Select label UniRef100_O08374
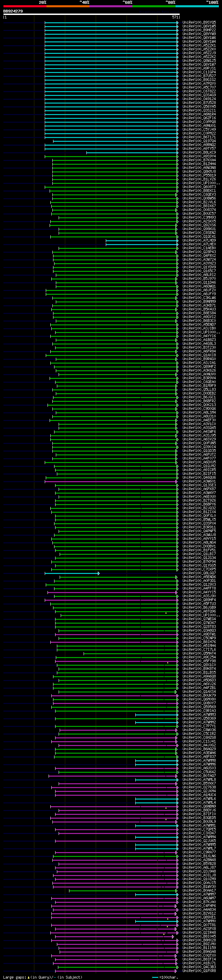222x980 pixels. coord(199,210)
